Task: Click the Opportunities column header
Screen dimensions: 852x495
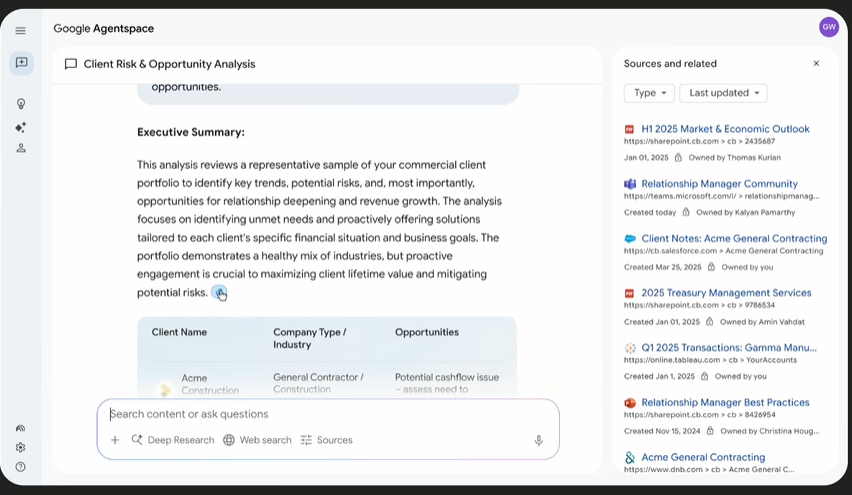Action: click(427, 332)
